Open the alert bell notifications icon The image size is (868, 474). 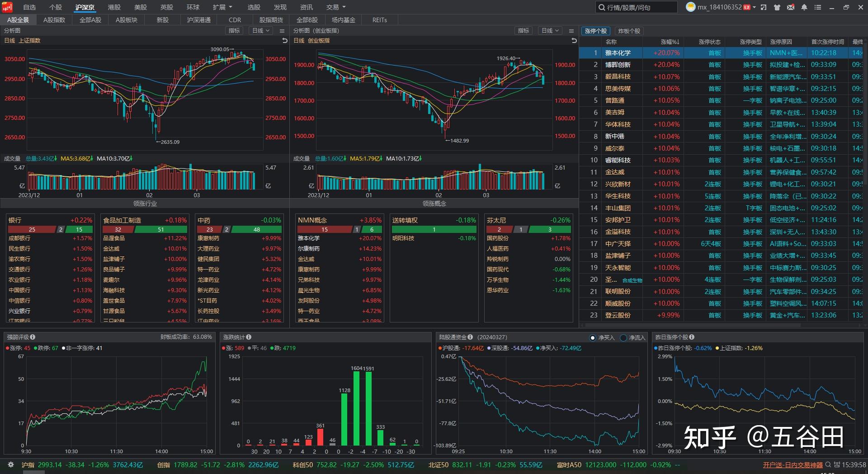click(804, 7)
